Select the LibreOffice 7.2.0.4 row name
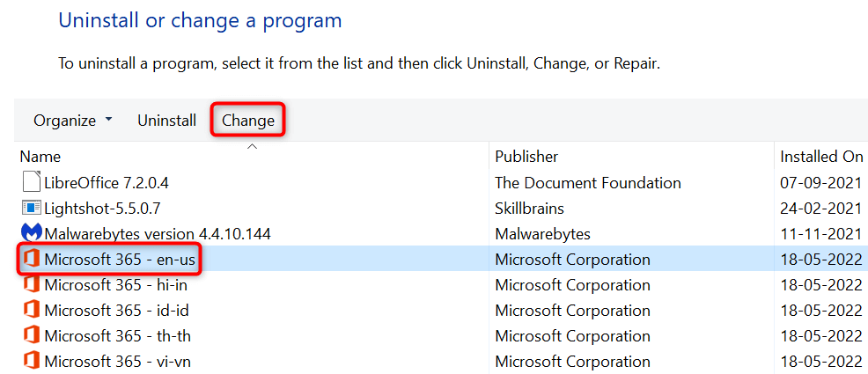Image resolution: width=868 pixels, height=374 pixels. click(x=107, y=183)
